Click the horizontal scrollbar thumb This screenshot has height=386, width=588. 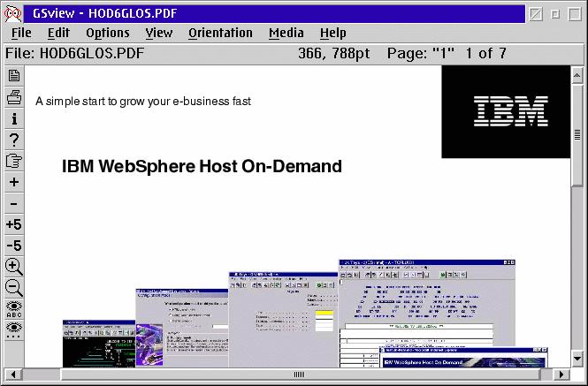coord(299,374)
